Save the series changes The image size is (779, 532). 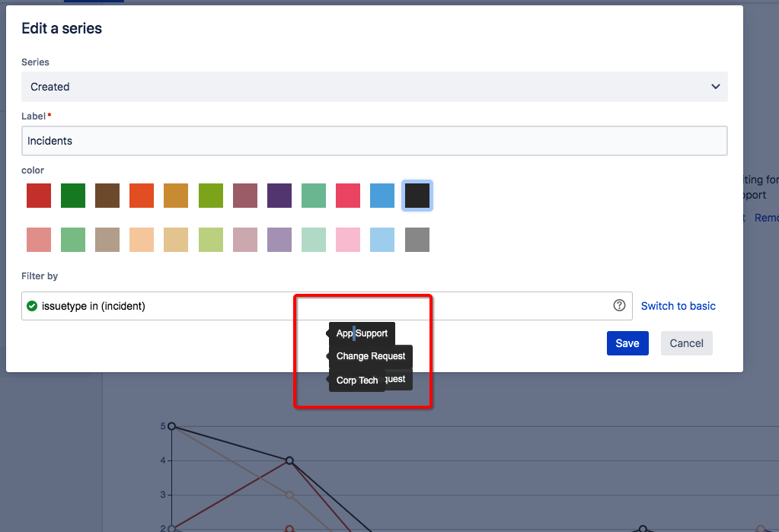[x=627, y=343]
